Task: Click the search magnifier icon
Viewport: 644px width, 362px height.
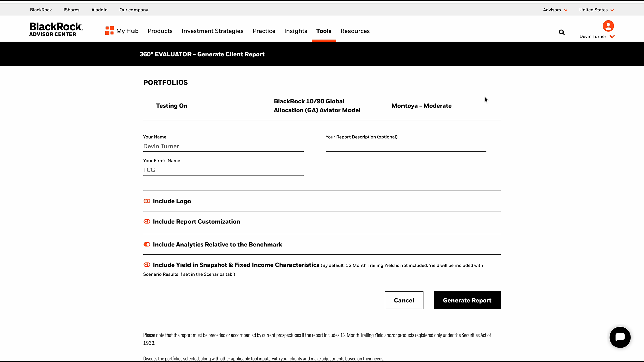Action: (561, 32)
